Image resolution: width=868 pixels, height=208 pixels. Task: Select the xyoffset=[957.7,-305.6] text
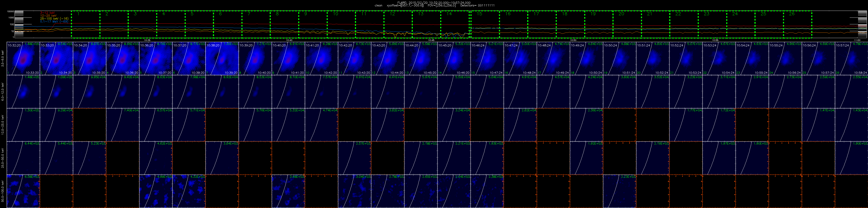pyautogui.click(x=405, y=5)
